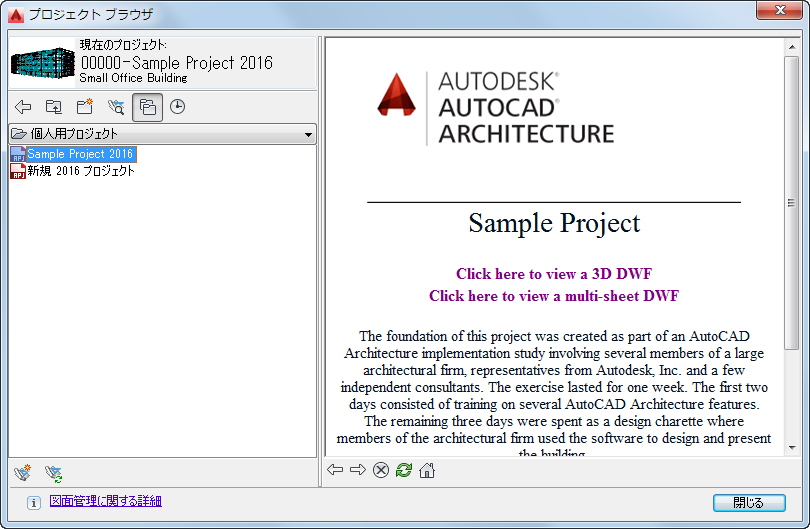Click the Sample Project 2016 APJ file icon

click(x=18, y=154)
